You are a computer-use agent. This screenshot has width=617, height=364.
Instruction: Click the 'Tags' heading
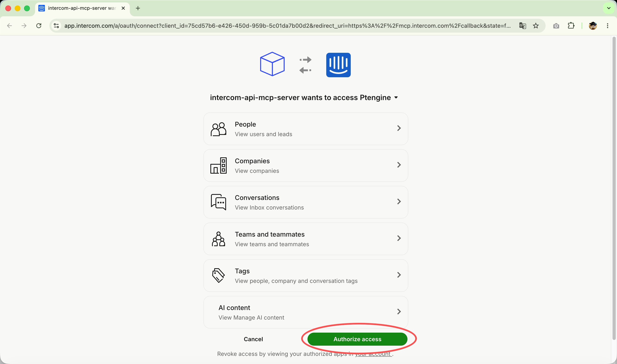click(x=242, y=271)
